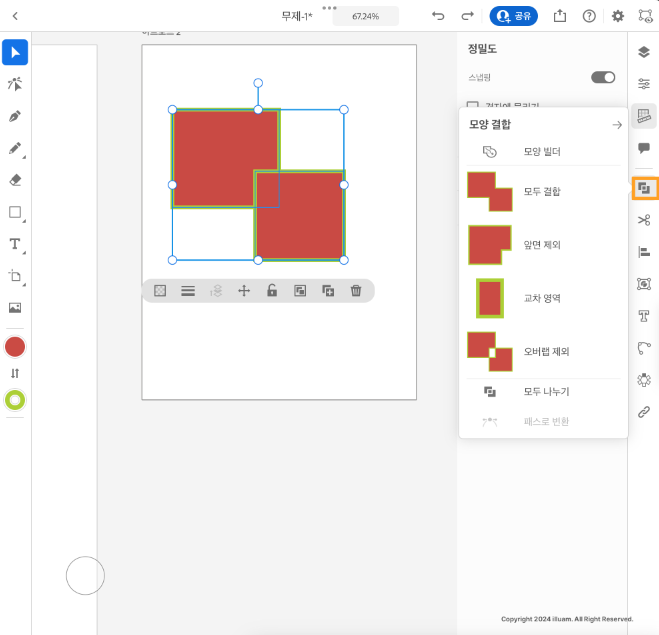Expand 모양 결합 panel with arrow
The width and height of the screenshot is (659, 635).
(617, 125)
